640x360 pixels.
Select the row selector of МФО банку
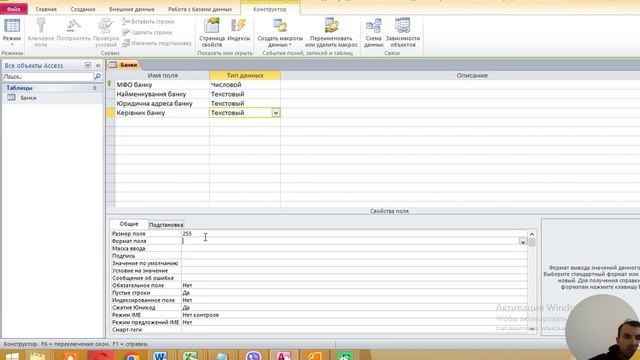tap(110, 84)
